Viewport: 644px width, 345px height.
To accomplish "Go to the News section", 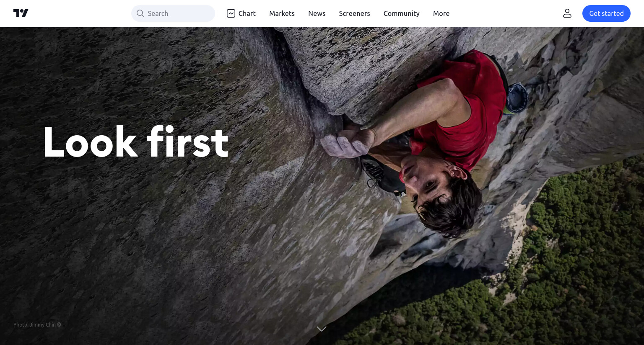I will pos(317,13).
